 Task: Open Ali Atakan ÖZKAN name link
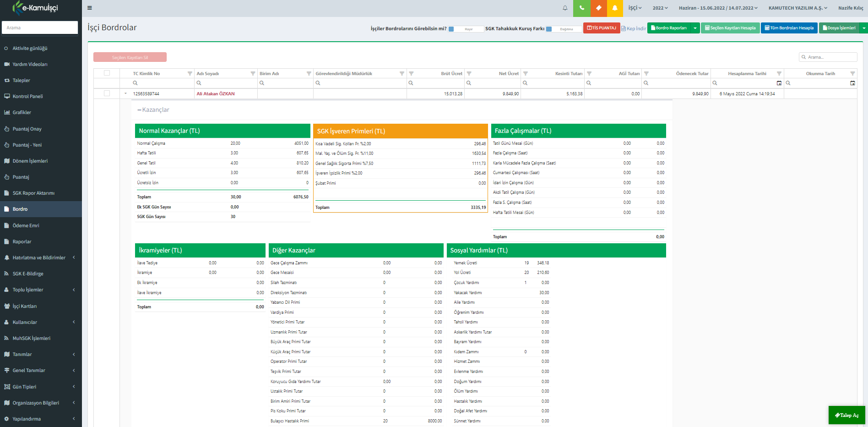(216, 94)
